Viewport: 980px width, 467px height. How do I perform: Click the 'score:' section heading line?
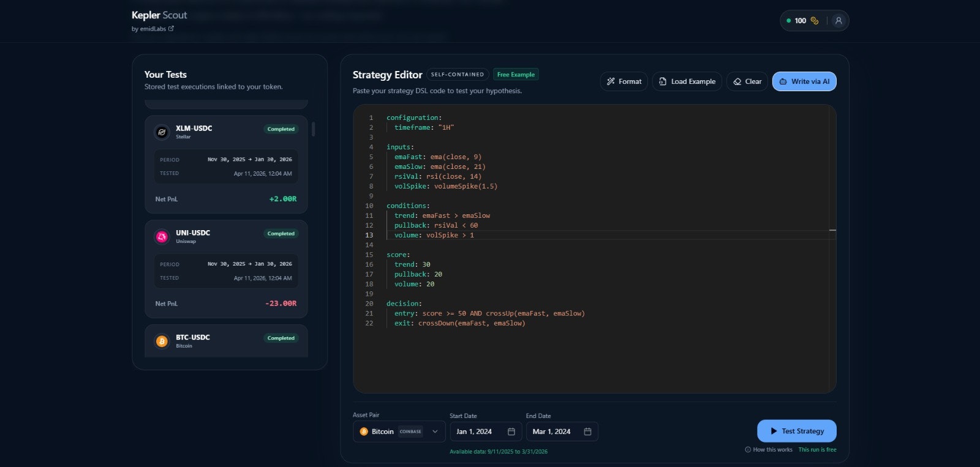click(x=398, y=255)
